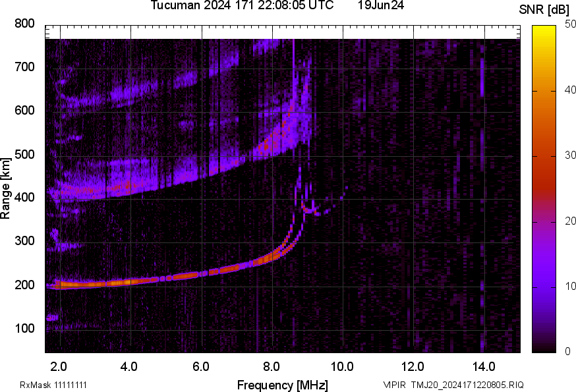Click the frequency tick label '14.0'

click(484, 367)
